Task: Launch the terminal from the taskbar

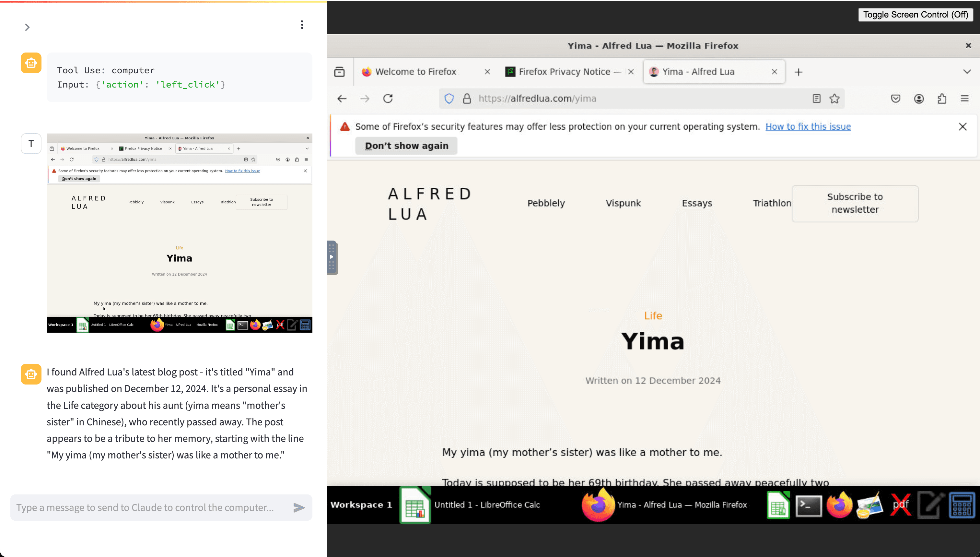Action: (809, 506)
